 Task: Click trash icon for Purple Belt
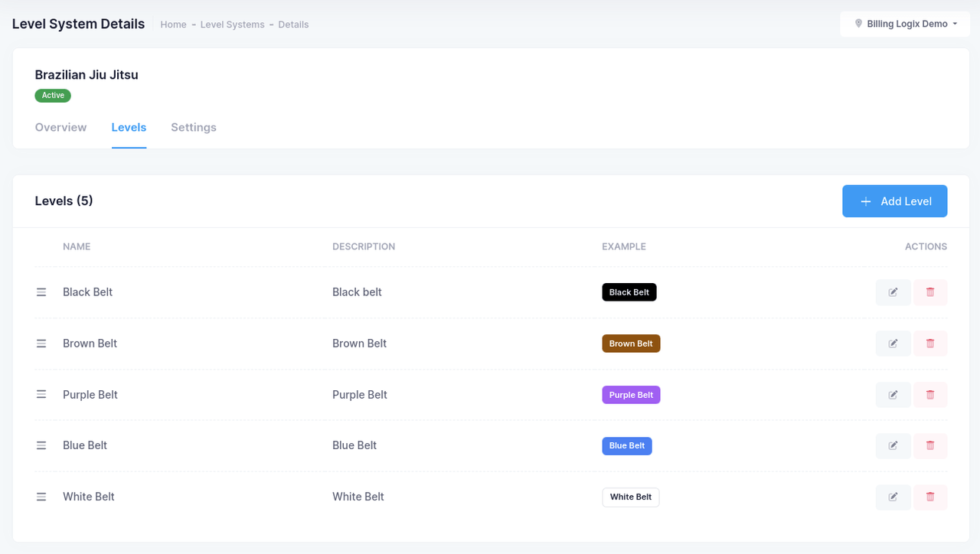(930, 395)
